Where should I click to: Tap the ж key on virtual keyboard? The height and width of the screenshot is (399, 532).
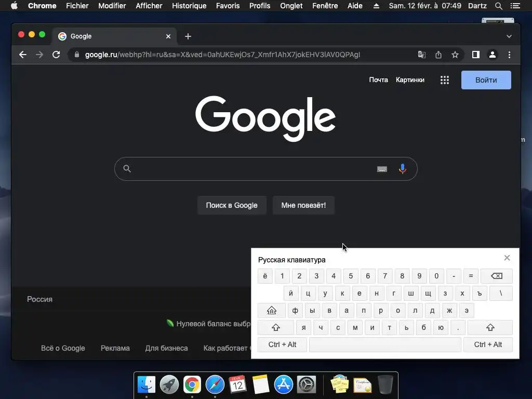pos(449,311)
